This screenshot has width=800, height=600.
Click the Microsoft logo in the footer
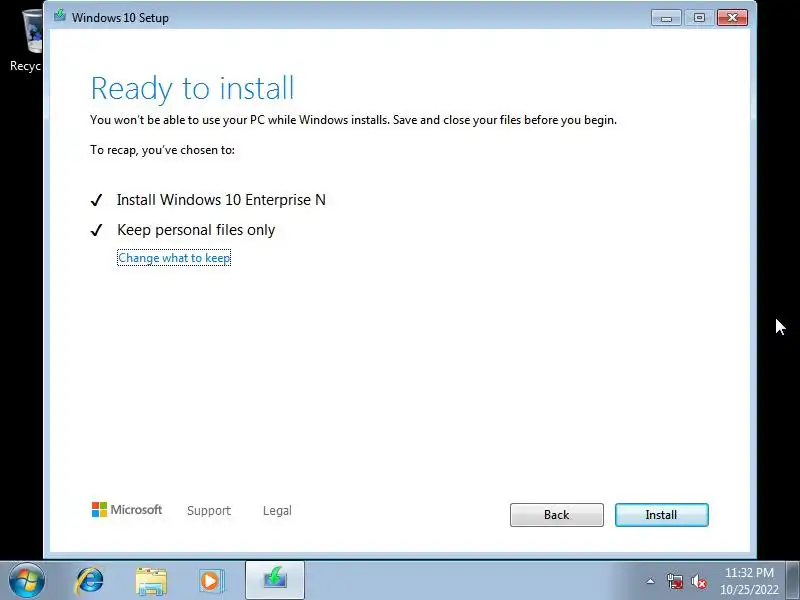pyautogui.click(x=127, y=509)
